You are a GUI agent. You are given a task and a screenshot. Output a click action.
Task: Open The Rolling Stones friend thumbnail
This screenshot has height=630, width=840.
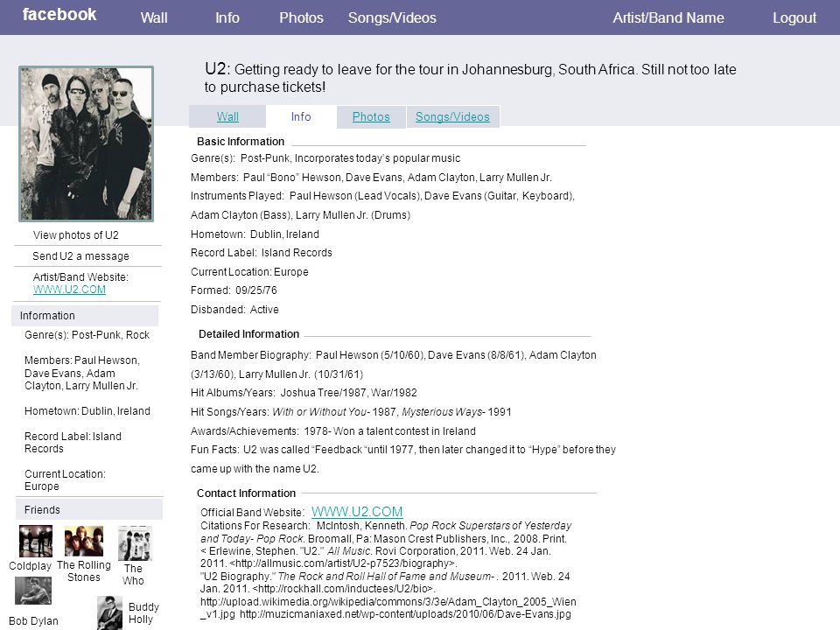[84, 541]
